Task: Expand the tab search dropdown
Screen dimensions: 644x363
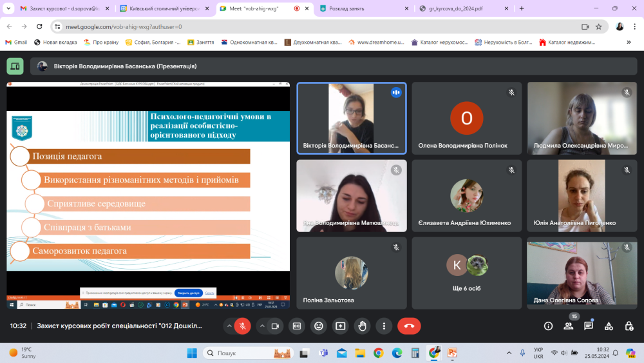Action: [8, 8]
